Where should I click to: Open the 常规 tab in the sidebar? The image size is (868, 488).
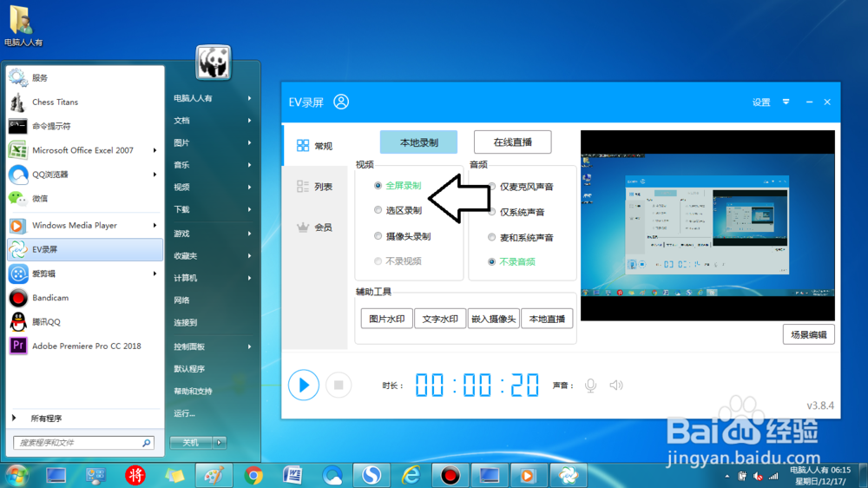(315, 146)
